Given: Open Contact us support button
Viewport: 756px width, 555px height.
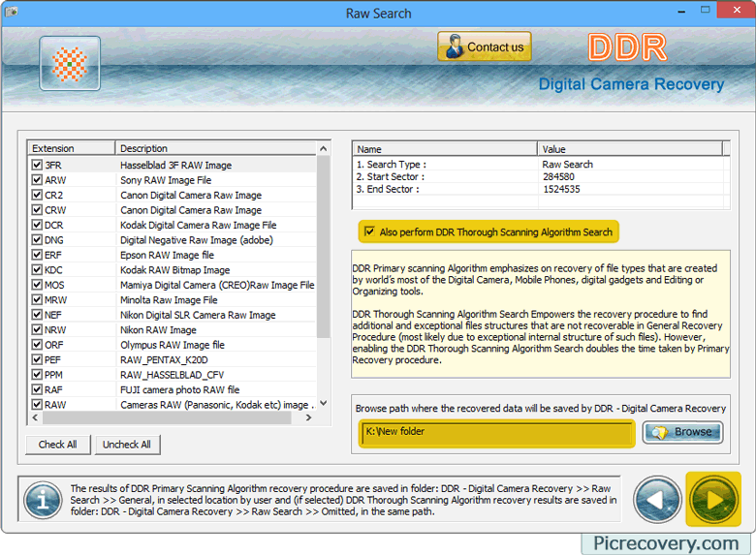Looking at the screenshot, I should click(484, 46).
